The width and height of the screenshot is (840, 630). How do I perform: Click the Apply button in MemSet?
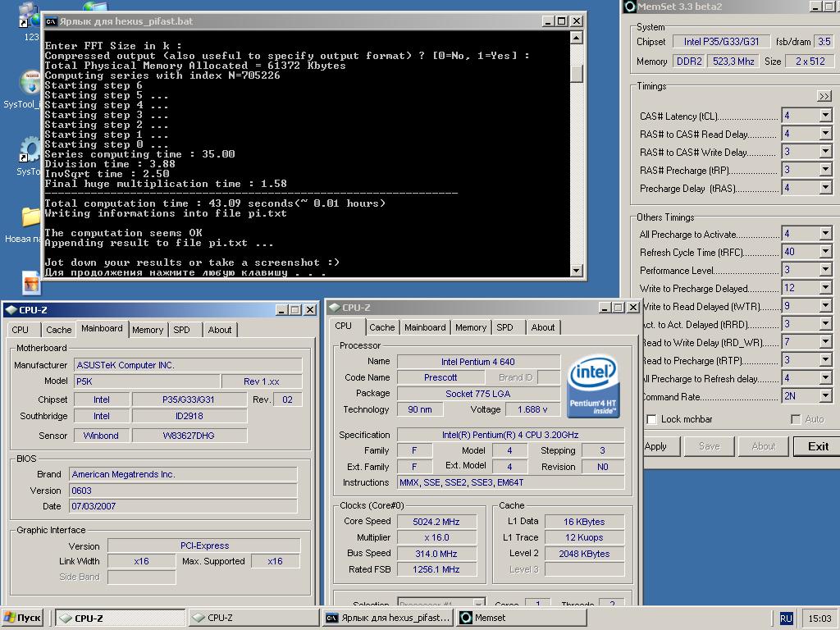pos(660,446)
